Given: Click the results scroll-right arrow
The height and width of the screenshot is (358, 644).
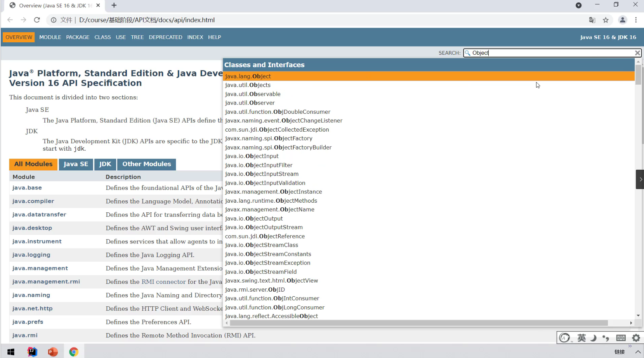Looking at the screenshot, I should pos(631,323).
